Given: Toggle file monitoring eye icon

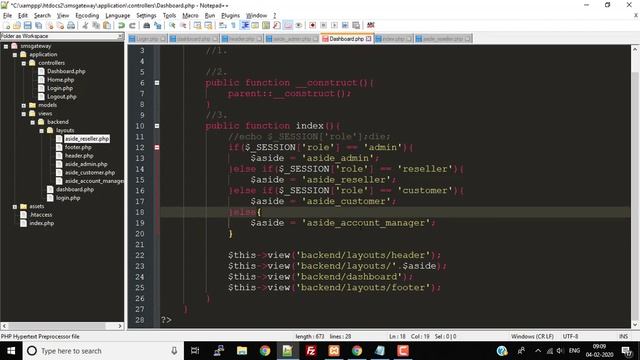Looking at the screenshot, I should tap(299, 25).
